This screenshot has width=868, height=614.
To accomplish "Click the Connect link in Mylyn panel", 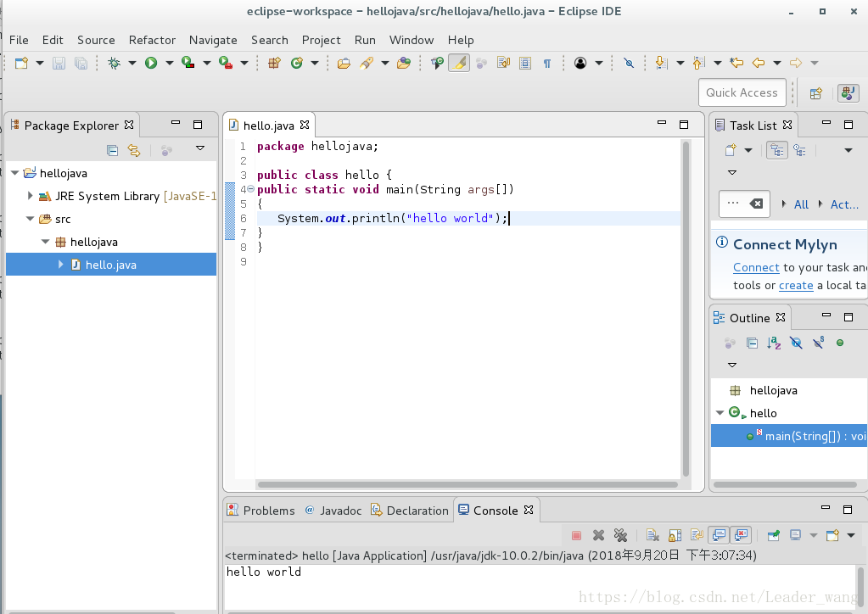I will [756, 268].
